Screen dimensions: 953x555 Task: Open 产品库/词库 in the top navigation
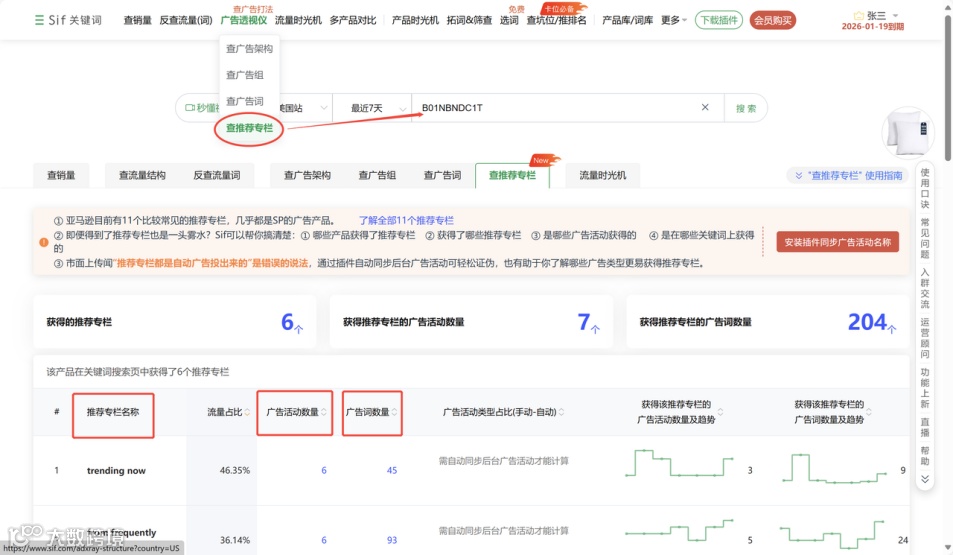click(627, 20)
